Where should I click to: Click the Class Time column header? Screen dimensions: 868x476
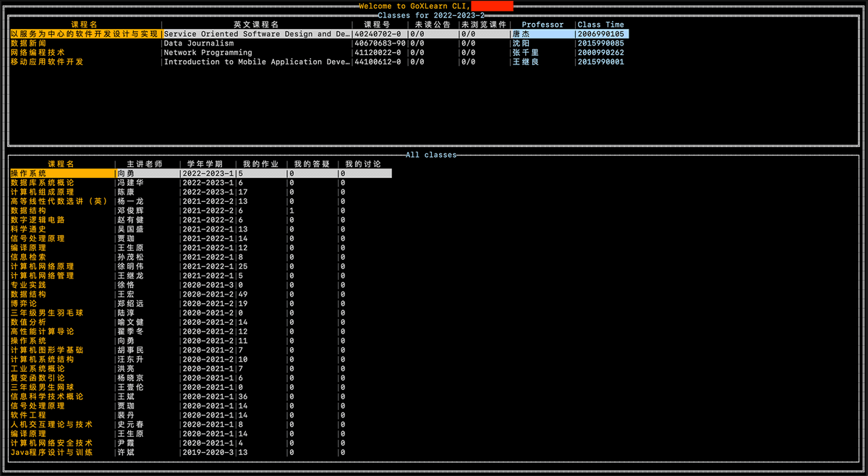(x=601, y=25)
